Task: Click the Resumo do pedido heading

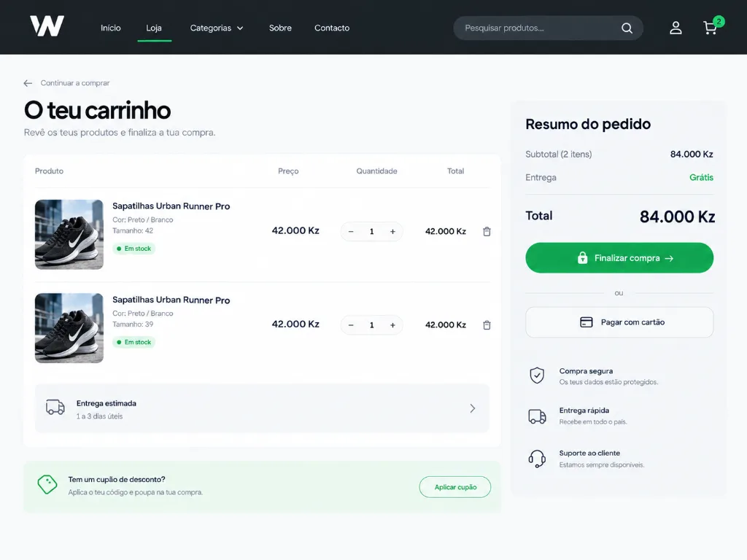Action: click(588, 124)
